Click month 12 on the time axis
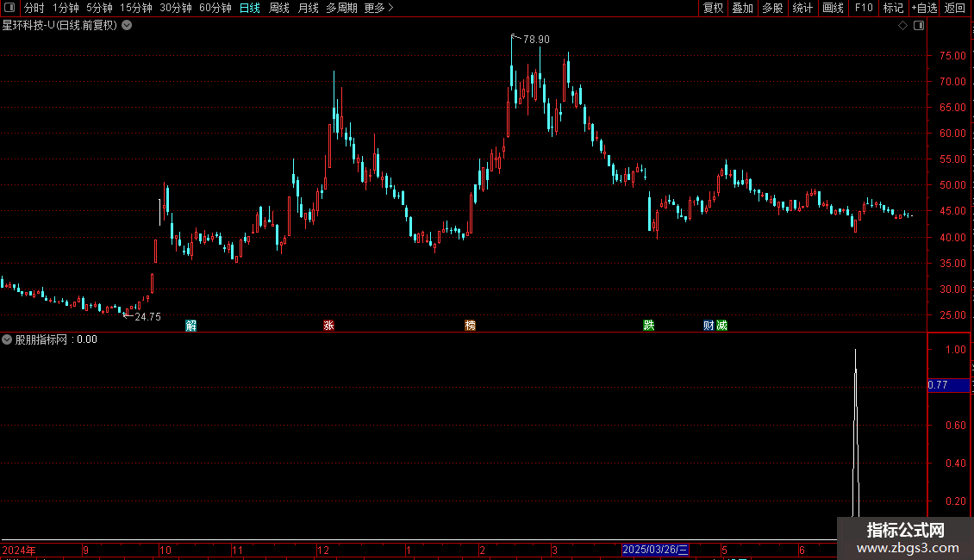The image size is (974, 560). click(x=323, y=550)
